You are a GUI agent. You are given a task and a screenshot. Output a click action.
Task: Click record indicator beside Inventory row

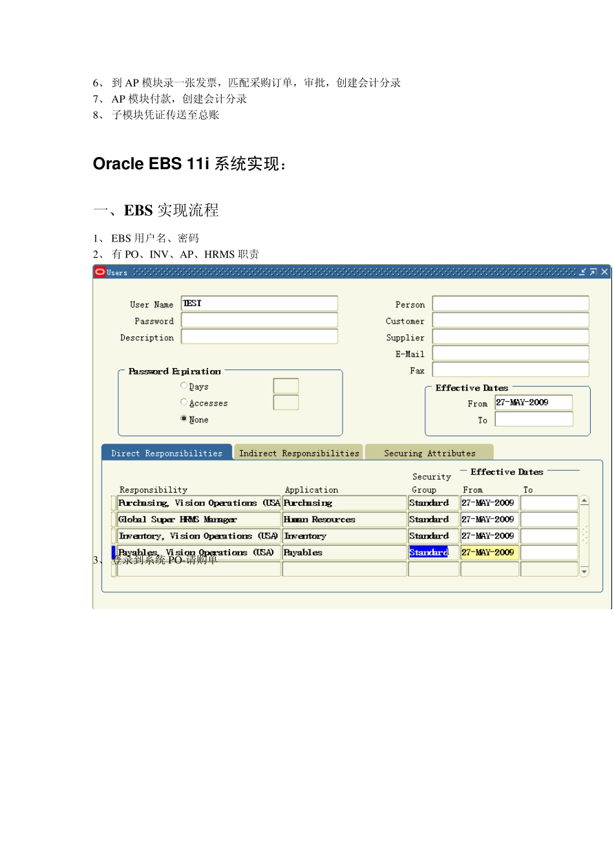click(114, 536)
